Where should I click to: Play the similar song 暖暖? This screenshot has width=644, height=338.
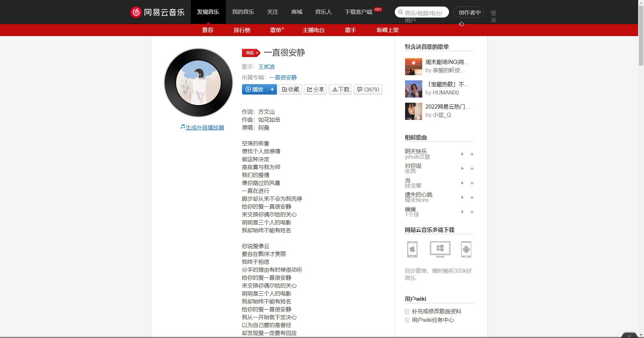click(x=462, y=212)
